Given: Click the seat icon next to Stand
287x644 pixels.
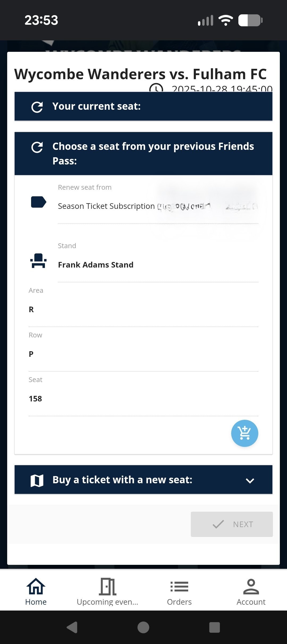Looking at the screenshot, I should point(39,261).
